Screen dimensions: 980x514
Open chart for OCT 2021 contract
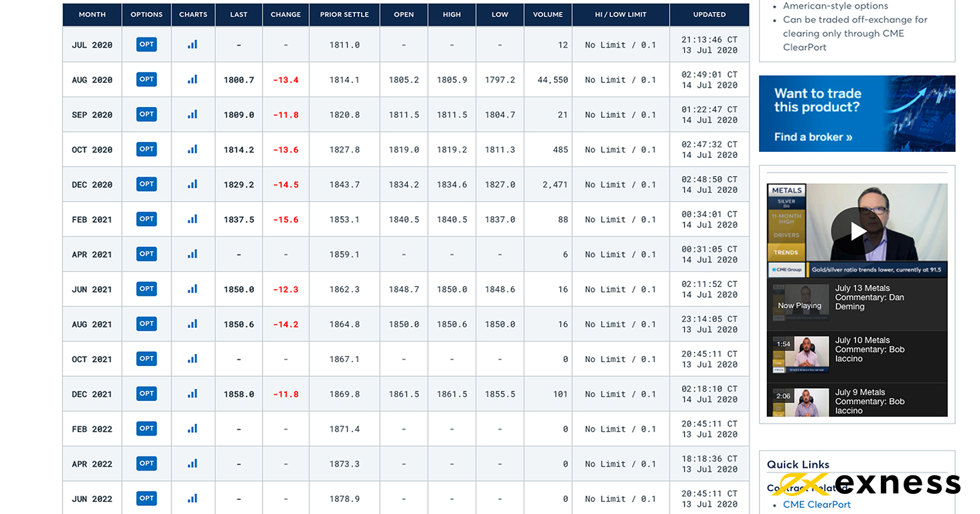pos(193,358)
